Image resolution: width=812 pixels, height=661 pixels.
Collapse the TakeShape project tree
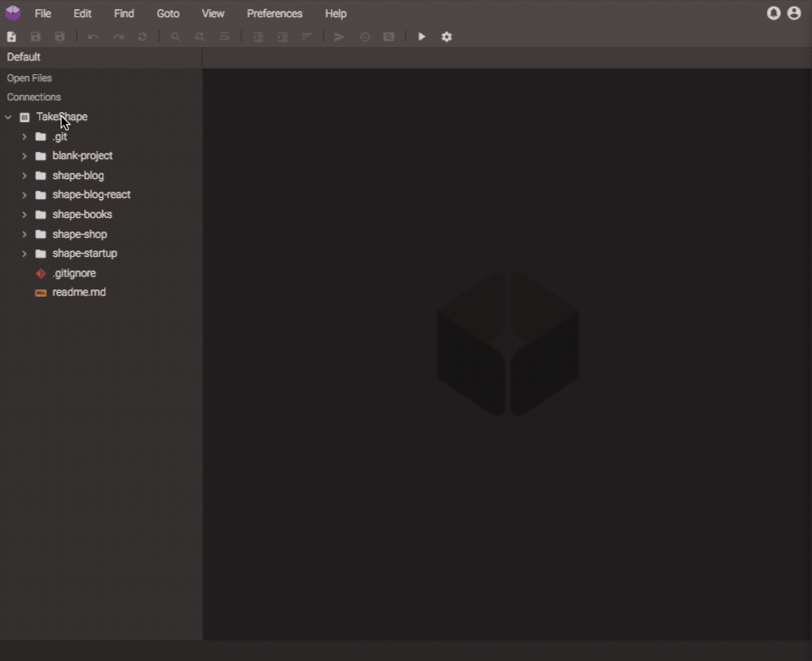8,117
